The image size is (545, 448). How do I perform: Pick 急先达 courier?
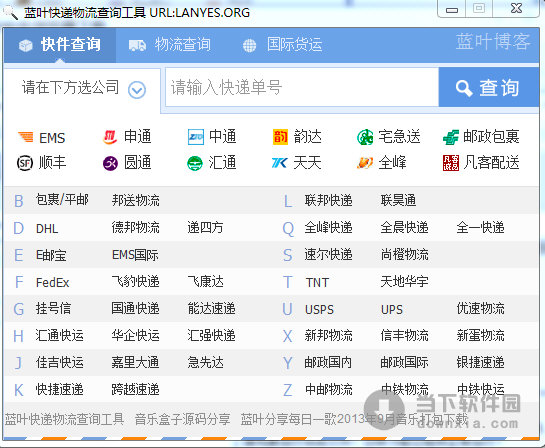tap(205, 363)
